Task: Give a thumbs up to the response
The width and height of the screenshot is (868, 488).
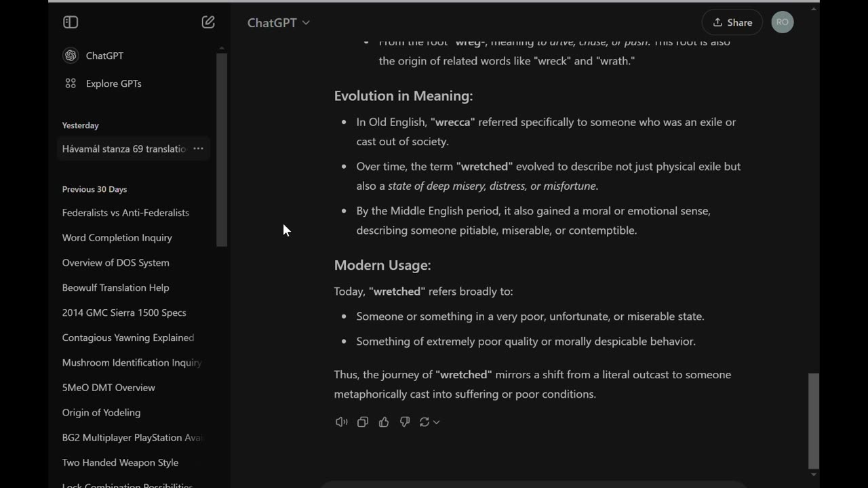Action: 384,422
